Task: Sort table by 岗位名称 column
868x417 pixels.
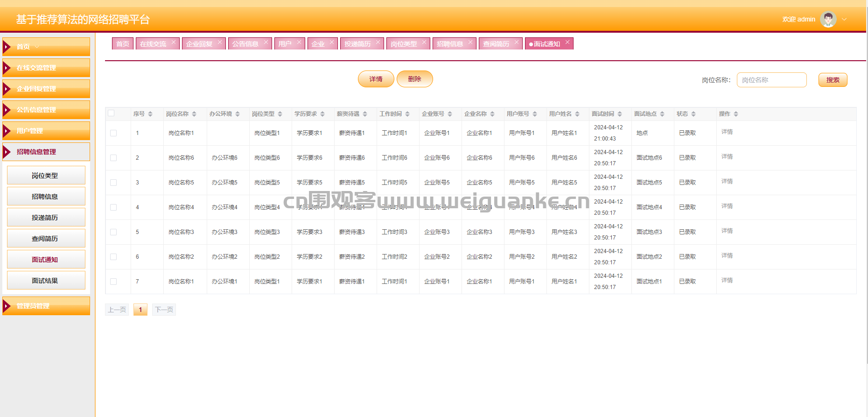Action: (194, 114)
